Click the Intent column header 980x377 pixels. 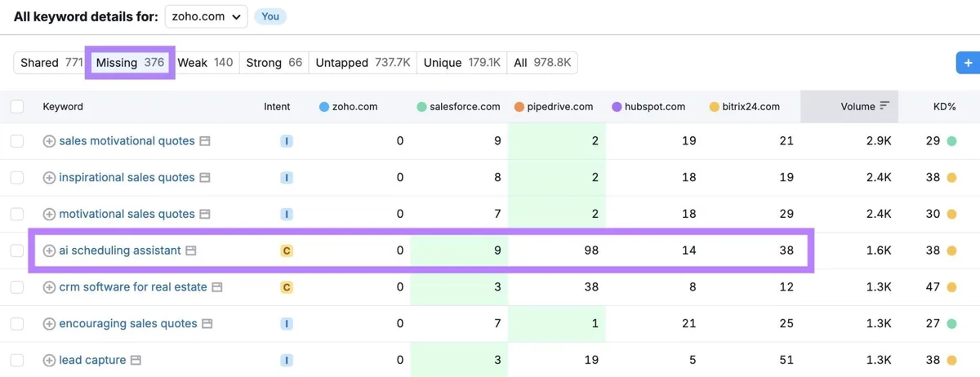277,106
